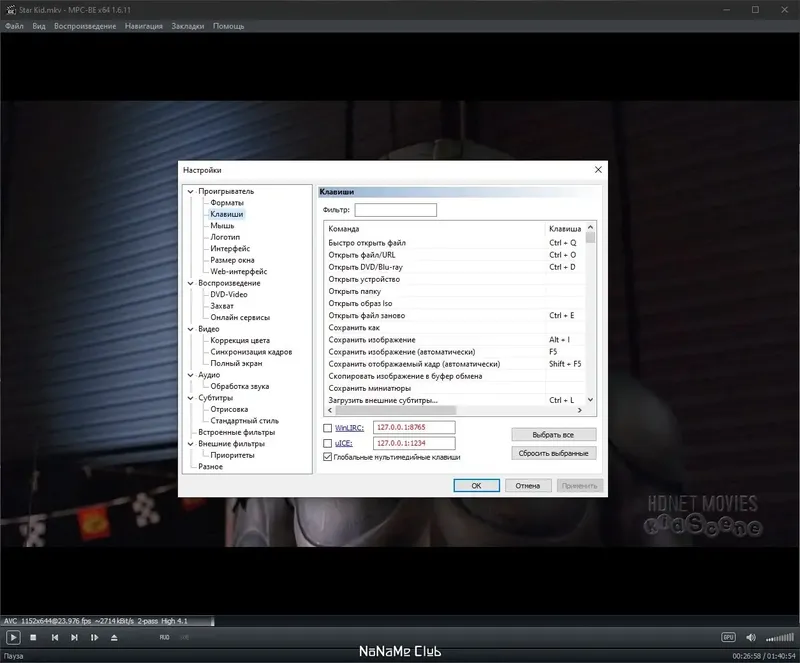The height and width of the screenshot is (663, 800).
Task: Mute sound via the speaker icon
Action: (x=751, y=637)
